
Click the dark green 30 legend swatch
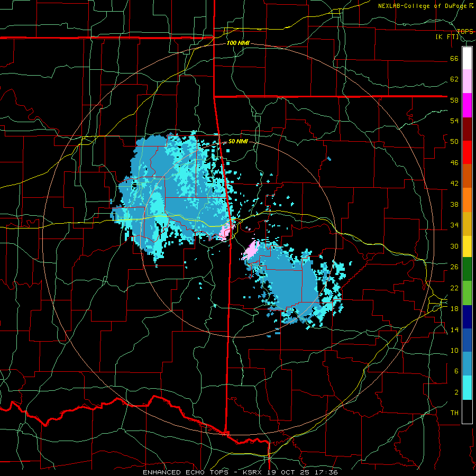(467, 269)
